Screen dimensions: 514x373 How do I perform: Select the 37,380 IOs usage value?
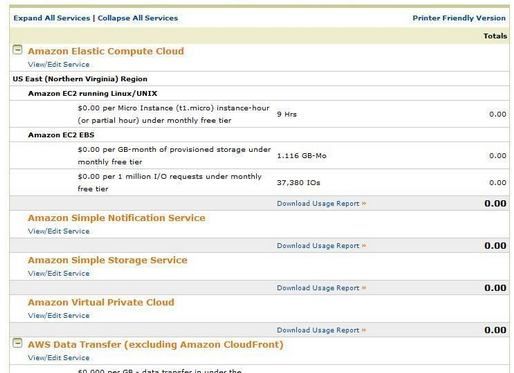298,183
